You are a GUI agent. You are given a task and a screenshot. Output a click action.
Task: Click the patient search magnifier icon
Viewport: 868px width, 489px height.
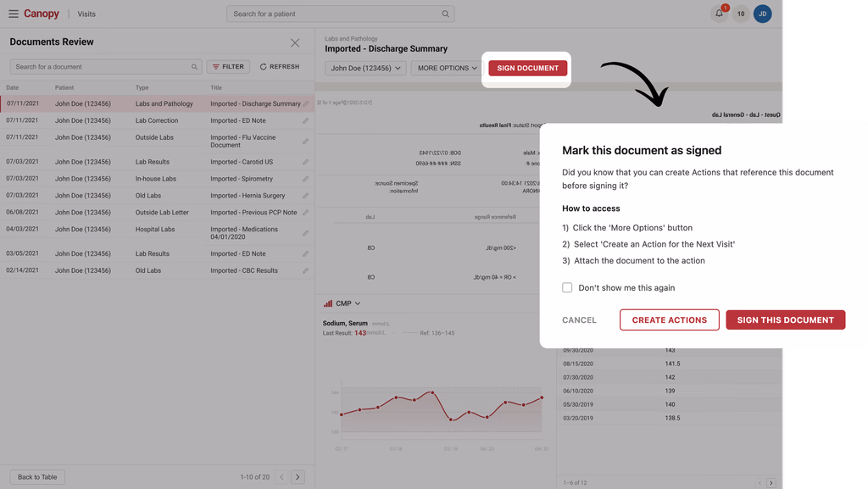point(445,14)
